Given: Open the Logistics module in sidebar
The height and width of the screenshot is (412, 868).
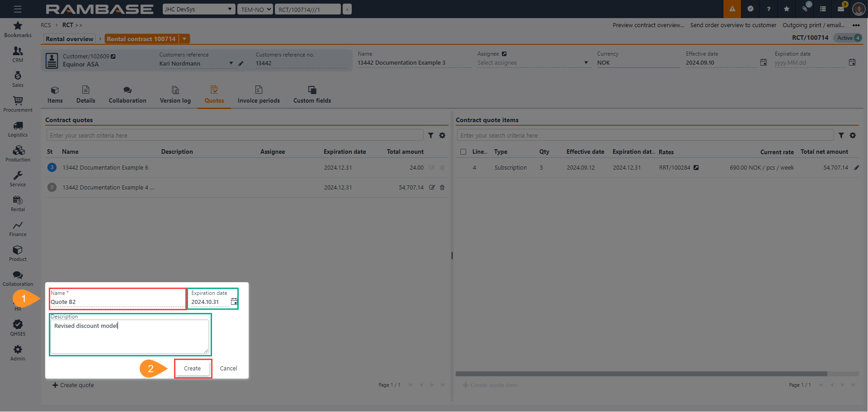Looking at the screenshot, I should tap(18, 129).
